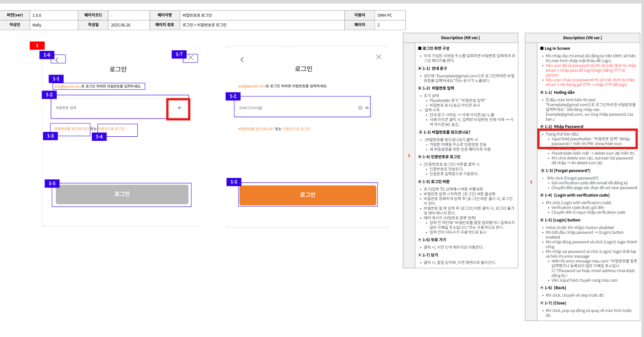Select the author name Kelly
This screenshot has width=644, height=337.
point(37,25)
